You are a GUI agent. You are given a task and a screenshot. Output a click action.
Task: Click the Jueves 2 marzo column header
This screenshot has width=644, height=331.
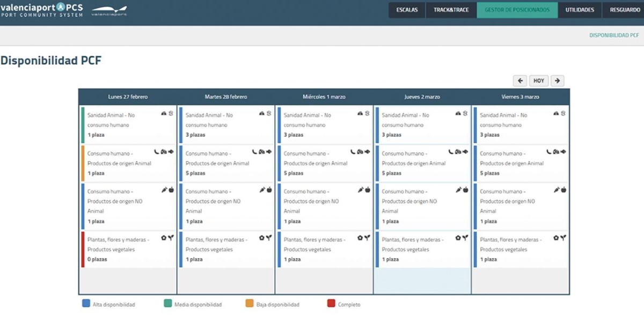tap(422, 97)
